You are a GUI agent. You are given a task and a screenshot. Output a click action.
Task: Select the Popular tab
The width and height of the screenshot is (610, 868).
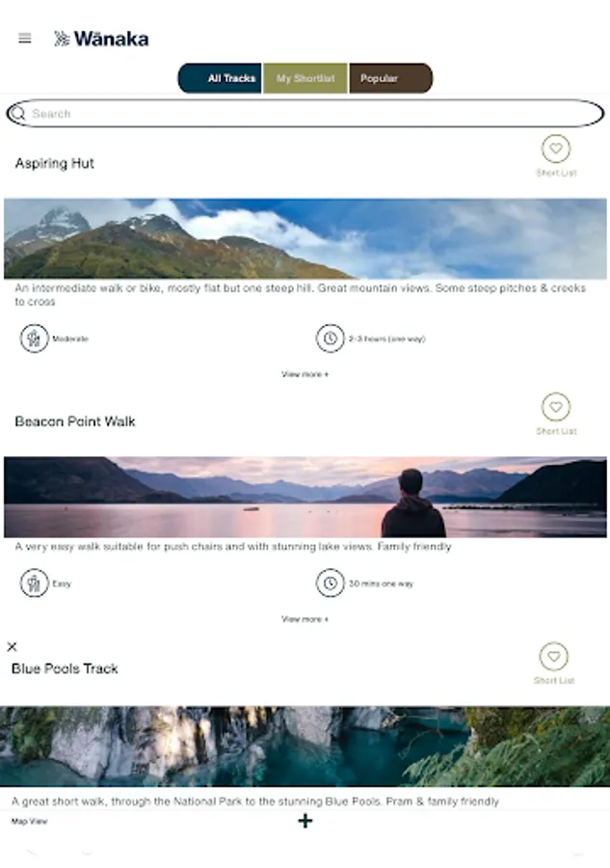click(x=390, y=78)
